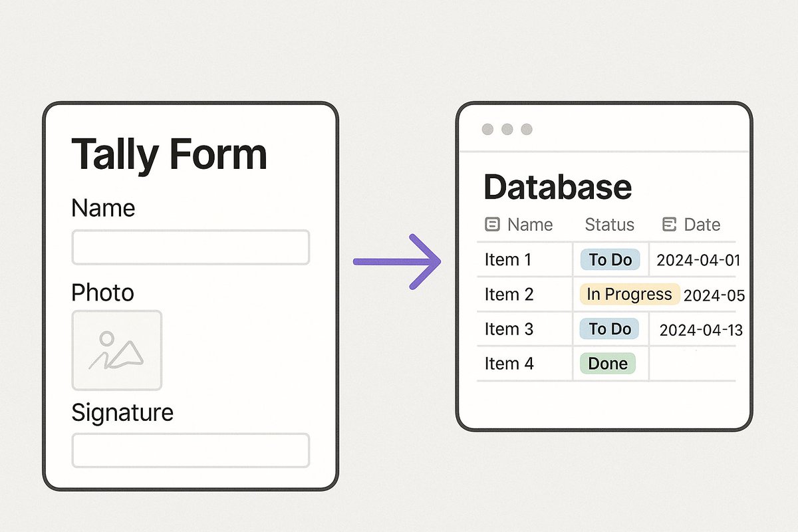This screenshot has width=798, height=532.
Task: Click the Name field label in Tally Form
Action: coord(103,208)
